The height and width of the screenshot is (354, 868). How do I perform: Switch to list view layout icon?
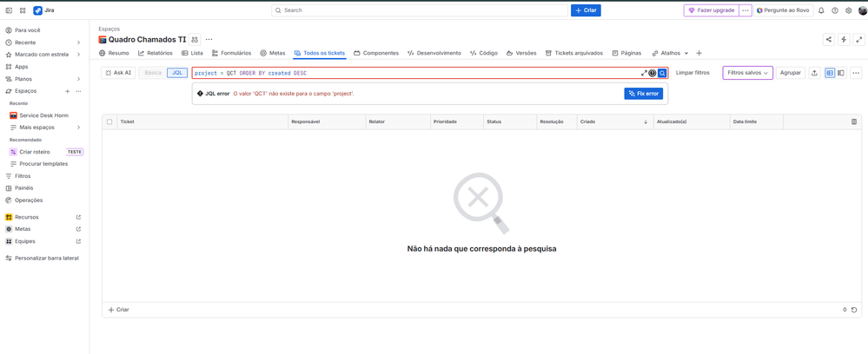pyautogui.click(x=830, y=73)
